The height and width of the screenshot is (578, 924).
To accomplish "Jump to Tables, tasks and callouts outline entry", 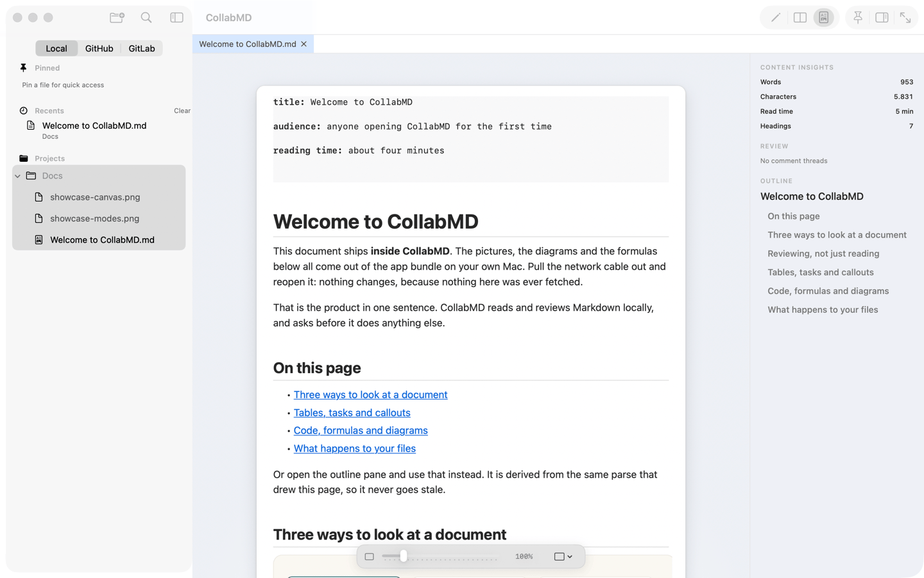I will (820, 272).
